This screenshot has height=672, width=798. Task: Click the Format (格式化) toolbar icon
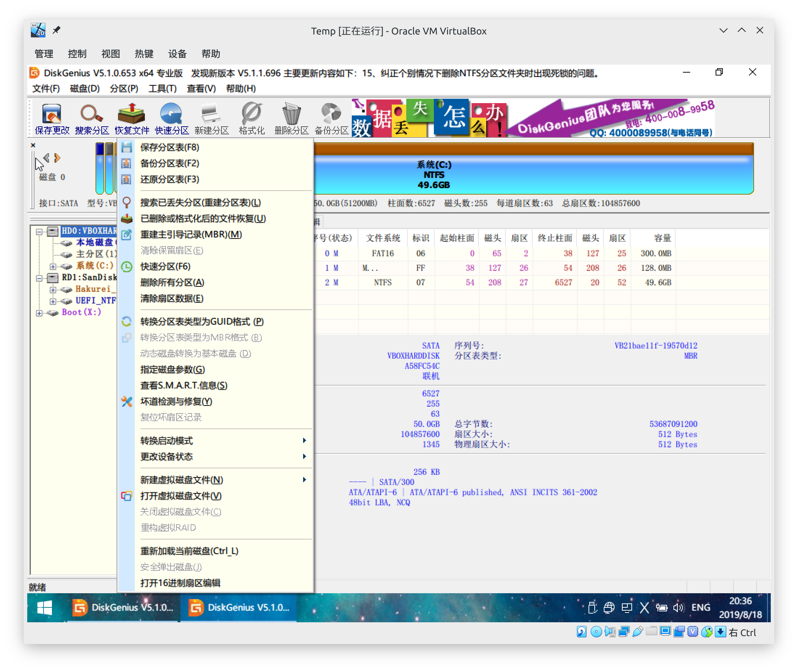[x=252, y=118]
